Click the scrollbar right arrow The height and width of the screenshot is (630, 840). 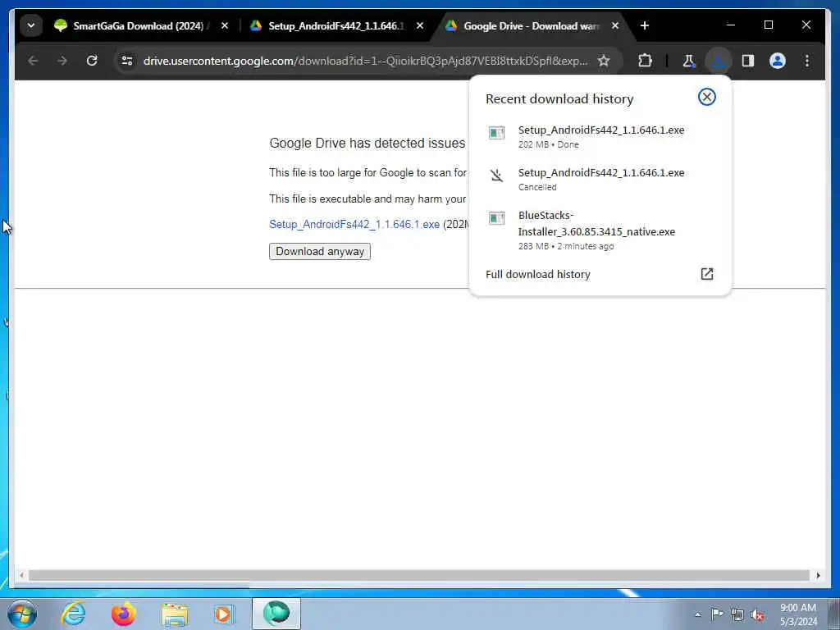click(818, 575)
